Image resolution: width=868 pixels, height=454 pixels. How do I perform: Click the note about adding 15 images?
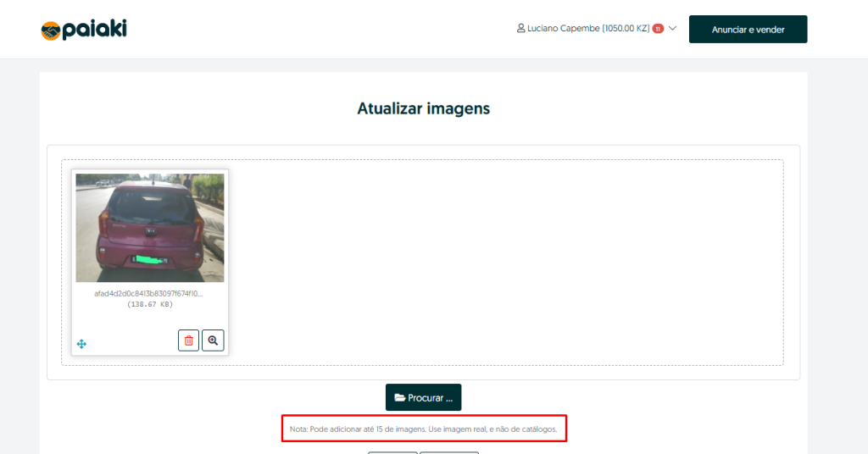pos(424,429)
